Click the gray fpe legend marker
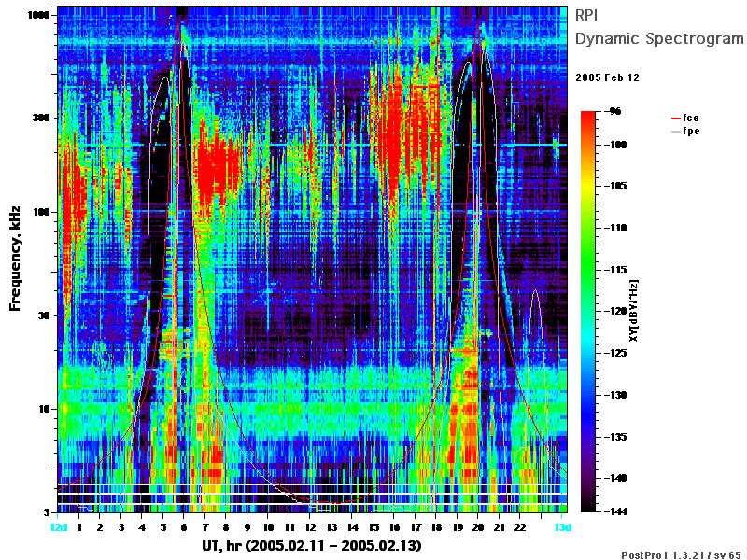Screen dimensions: 747x560 pyautogui.click(x=675, y=132)
